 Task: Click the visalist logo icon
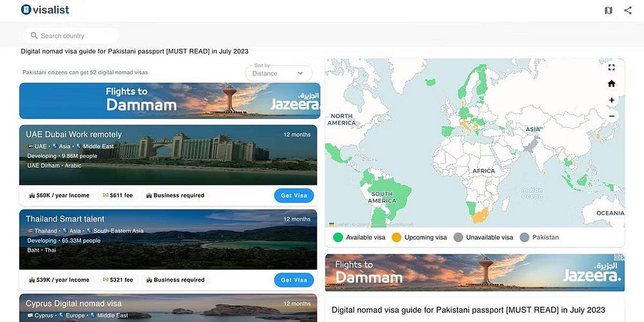tap(26, 10)
